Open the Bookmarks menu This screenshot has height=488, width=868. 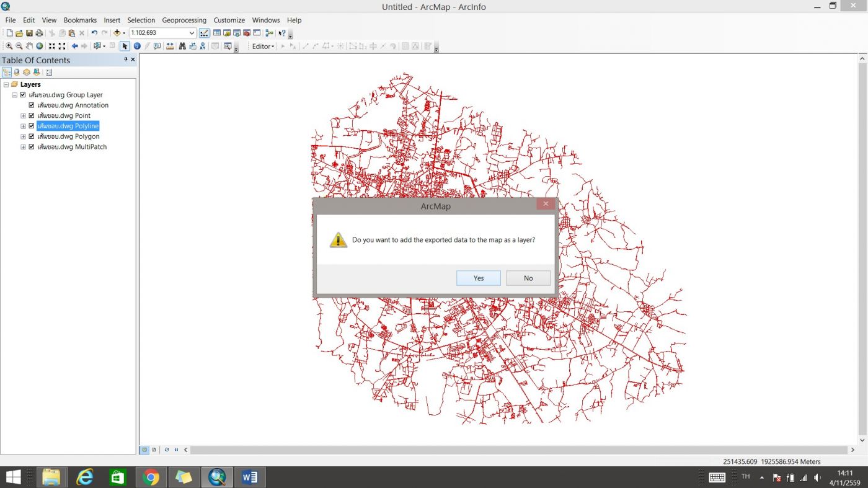point(80,20)
